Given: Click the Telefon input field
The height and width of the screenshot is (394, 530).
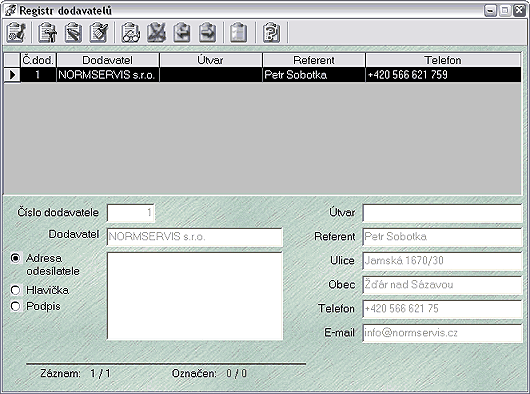Looking at the screenshot, I should pos(442,309).
